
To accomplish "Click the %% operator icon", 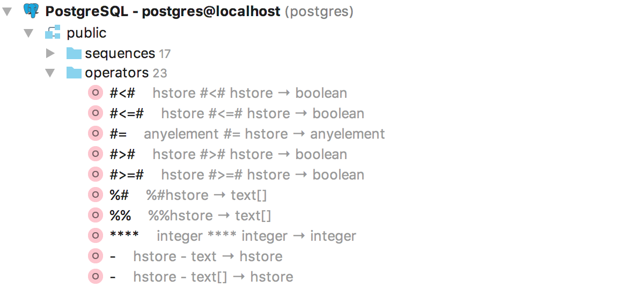I will (x=95, y=216).
